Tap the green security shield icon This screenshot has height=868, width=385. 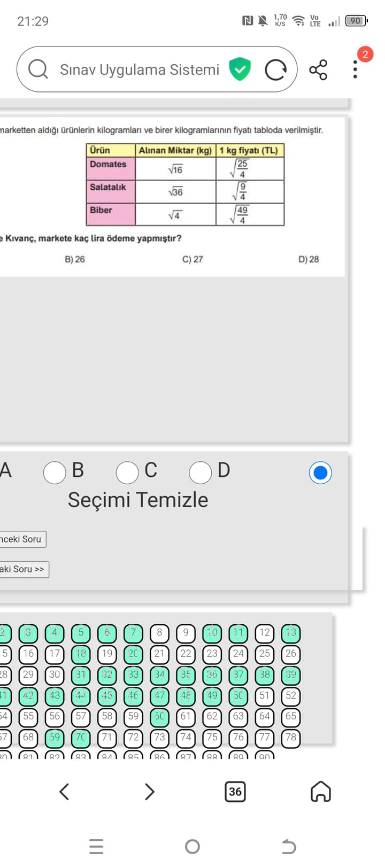pos(240,69)
